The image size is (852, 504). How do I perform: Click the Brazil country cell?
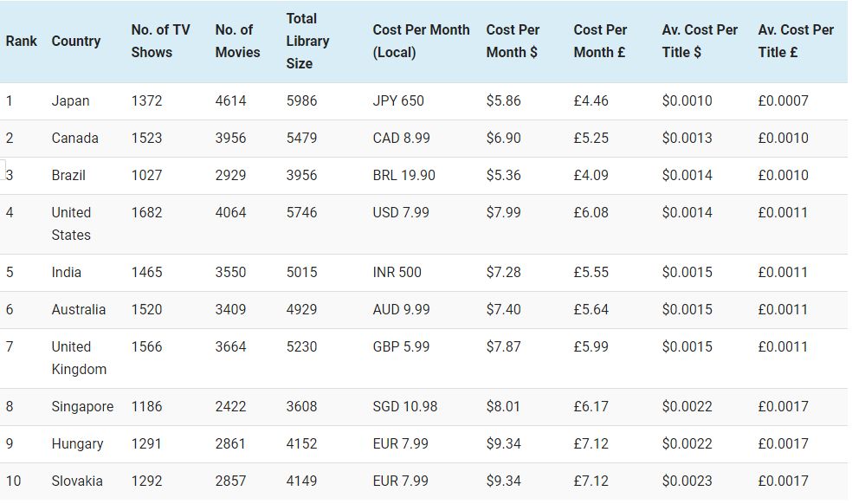68,175
